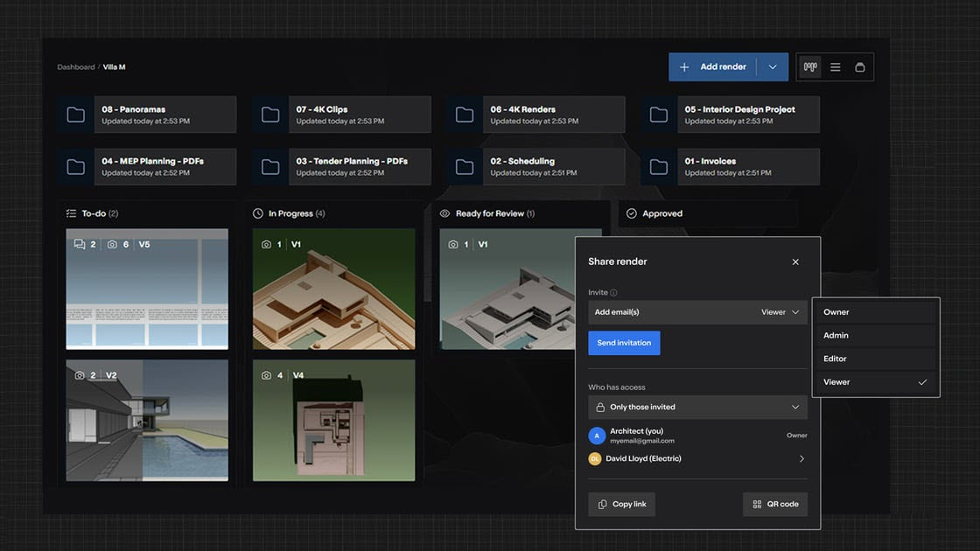Select the Viewer role option

pos(875,382)
